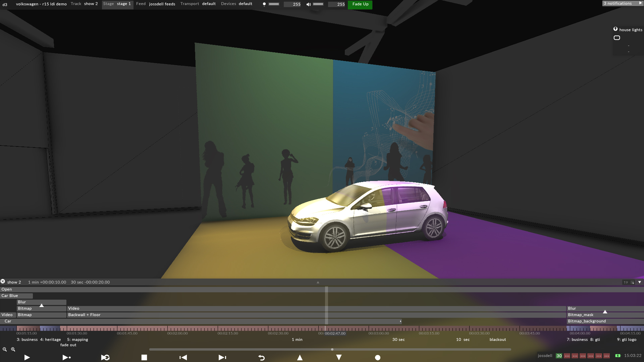The width and height of the screenshot is (644, 362).
Task: Click the small up arrow above the timeline
Action: [x=318, y=282]
